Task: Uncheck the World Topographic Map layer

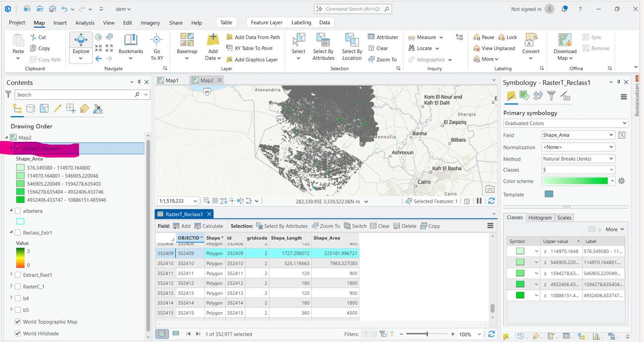Action: point(18,322)
